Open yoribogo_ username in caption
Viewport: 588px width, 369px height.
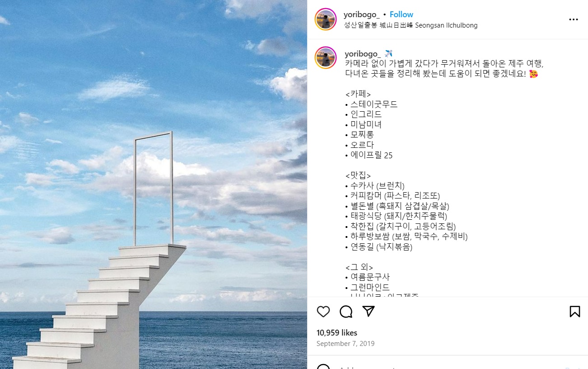point(362,54)
